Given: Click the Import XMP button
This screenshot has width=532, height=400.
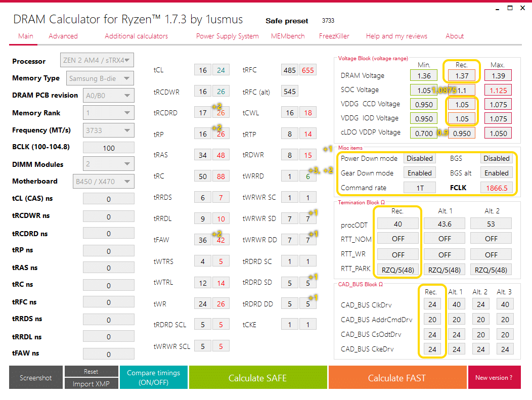Looking at the screenshot, I should pyautogui.click(x=91, y=383).
